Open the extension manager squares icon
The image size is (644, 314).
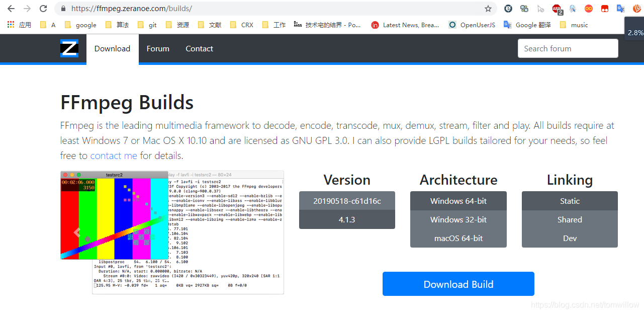(x=524, y=9)
